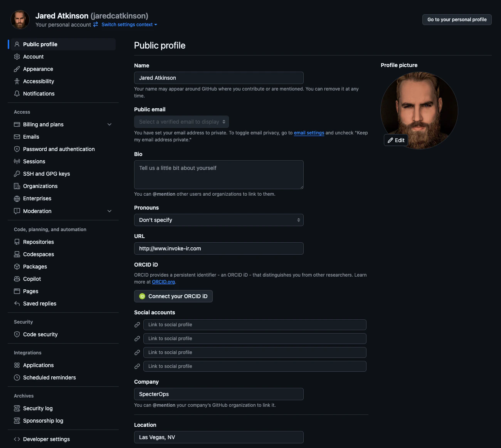The width and height of the screenshot is (501, 448).
Task: Open the Pronouns dropdown
Action: pyautogui.click(x=219, y=220)
